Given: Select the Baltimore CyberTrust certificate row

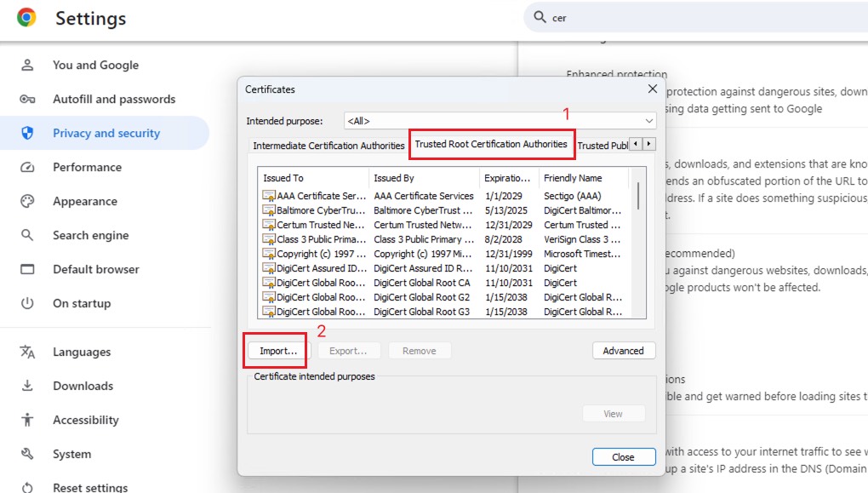Looking at the screenshot, I should click(x=315, y=210).
